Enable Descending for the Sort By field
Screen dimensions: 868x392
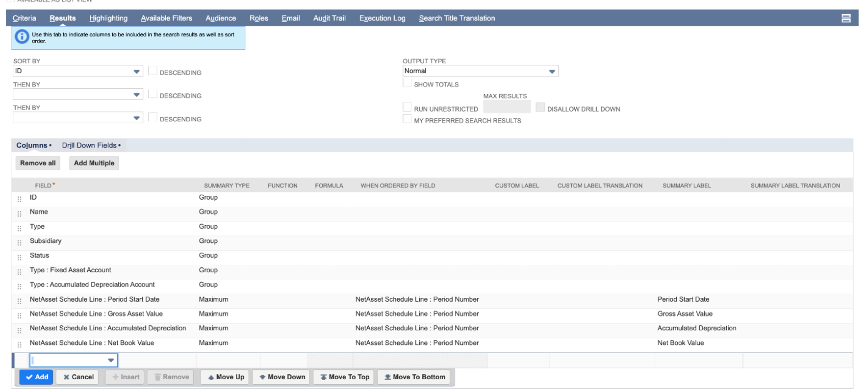[153, 71]
